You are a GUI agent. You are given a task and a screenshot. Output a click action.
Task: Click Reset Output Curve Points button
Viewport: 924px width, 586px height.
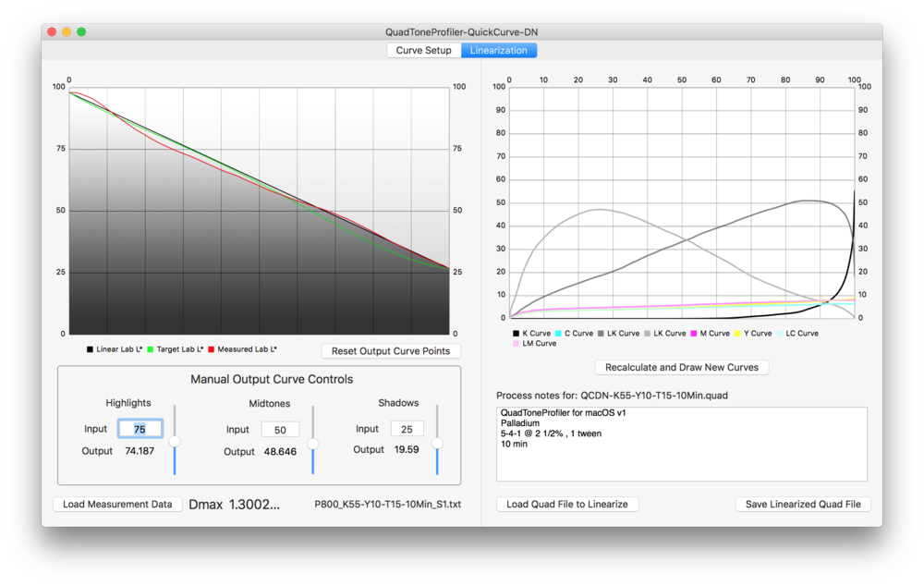391,351
